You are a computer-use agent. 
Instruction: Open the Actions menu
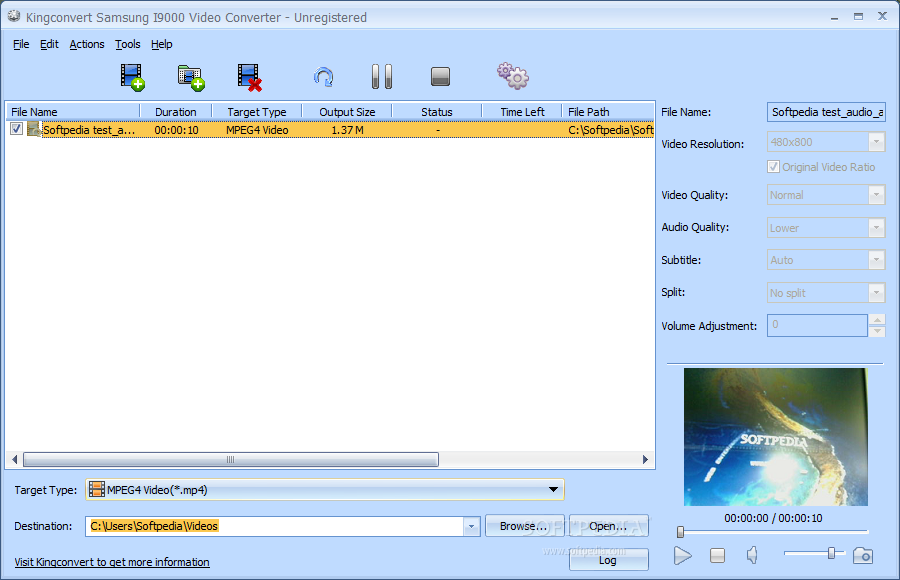tap(87, 44)
